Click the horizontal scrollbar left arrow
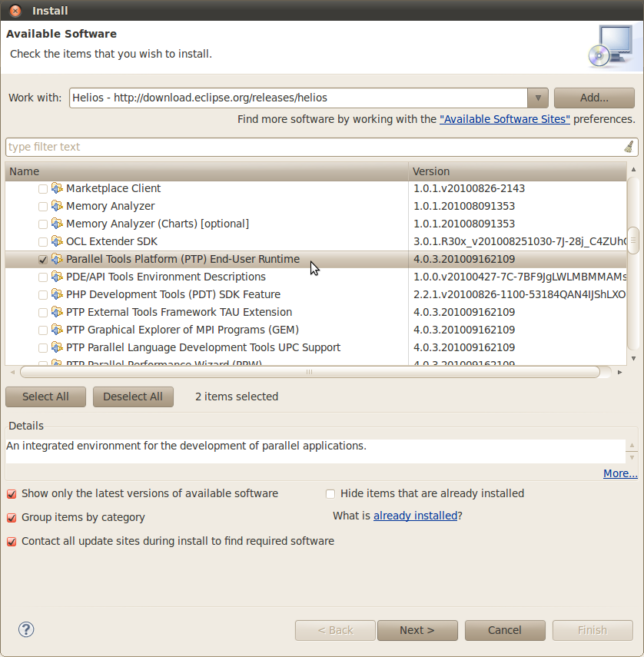This screenshot has height=657, width=644. pos(12,372)
